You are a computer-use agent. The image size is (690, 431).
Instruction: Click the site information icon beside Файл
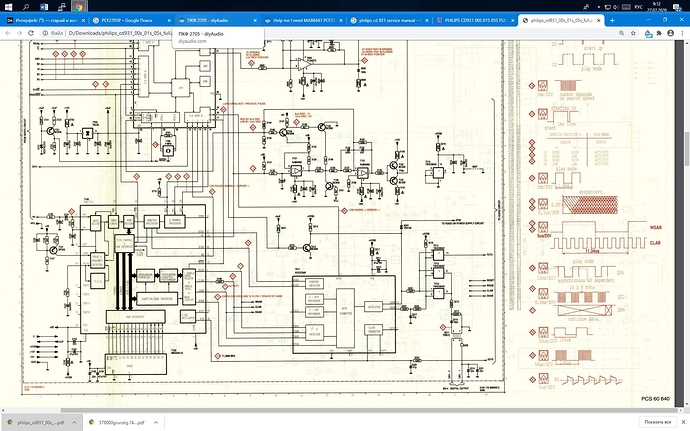click(x=45, y=33)
